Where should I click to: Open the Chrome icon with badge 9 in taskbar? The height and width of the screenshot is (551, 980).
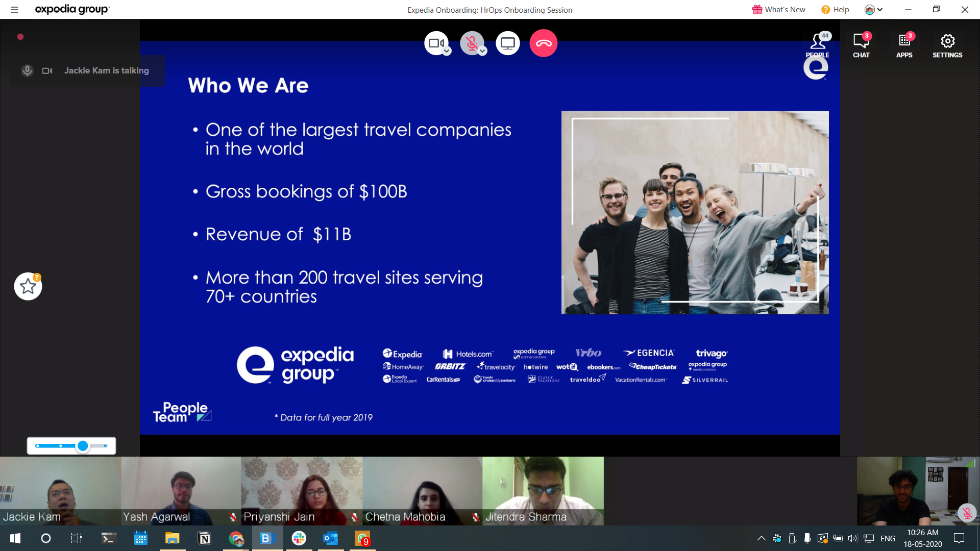pyautogui.click(x=363, y=538)
